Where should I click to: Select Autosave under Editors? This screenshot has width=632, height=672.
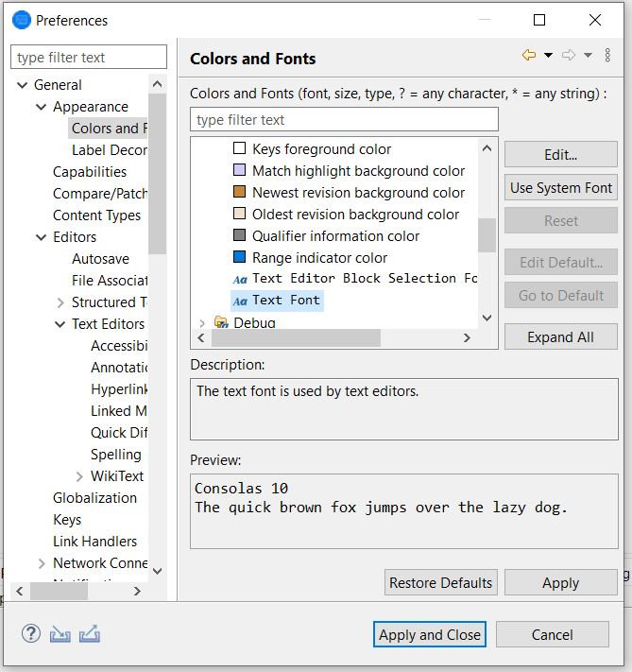pyautogui.click(x=100, y=259)
